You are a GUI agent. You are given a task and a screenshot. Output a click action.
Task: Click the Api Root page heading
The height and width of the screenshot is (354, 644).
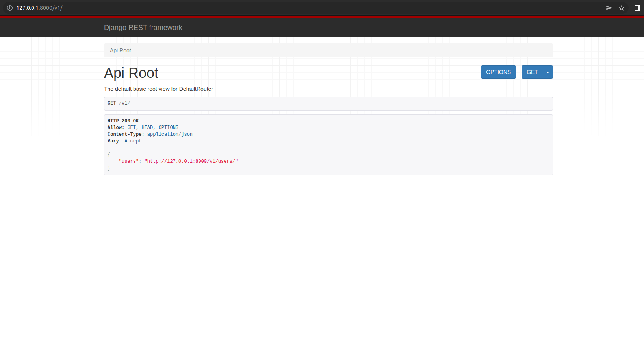pyautogui.click(x=131, y=73)
